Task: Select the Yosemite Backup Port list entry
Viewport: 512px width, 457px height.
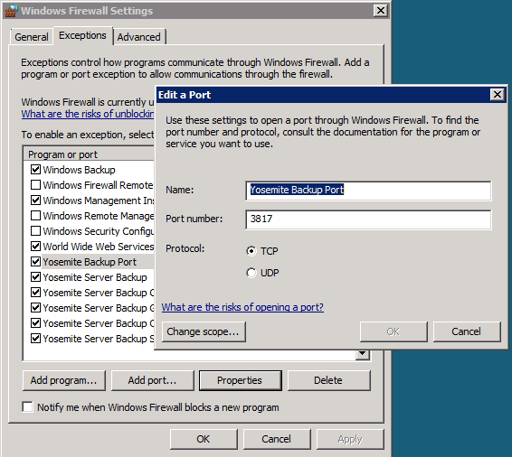Action: click(x=89, y=262)
